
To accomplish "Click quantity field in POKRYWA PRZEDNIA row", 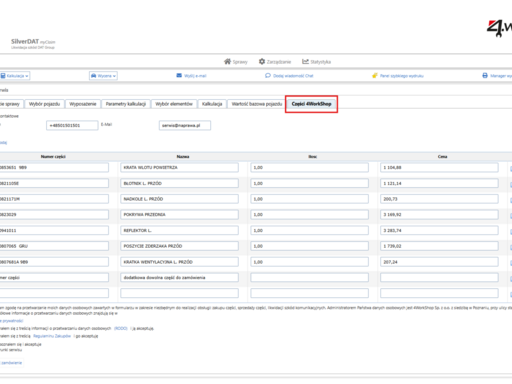I will (x=309, y=215).
